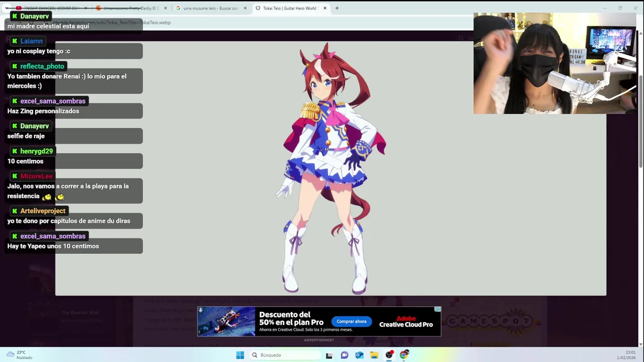Open OBS Studio from the taskbar
Image resolution: width=644 pixels, height=362 pixels.
[389, 355]
